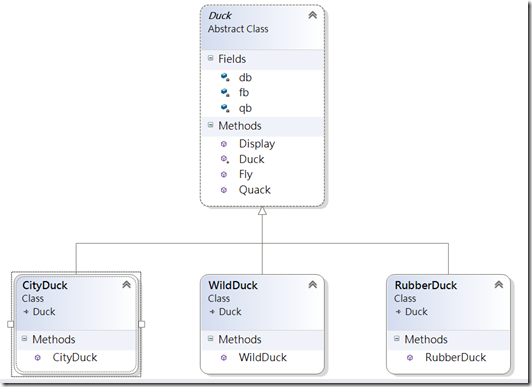The height and width of the screenshot is (387, 532).
Task: Select the db field text
Action: click(x=245, y=77)
